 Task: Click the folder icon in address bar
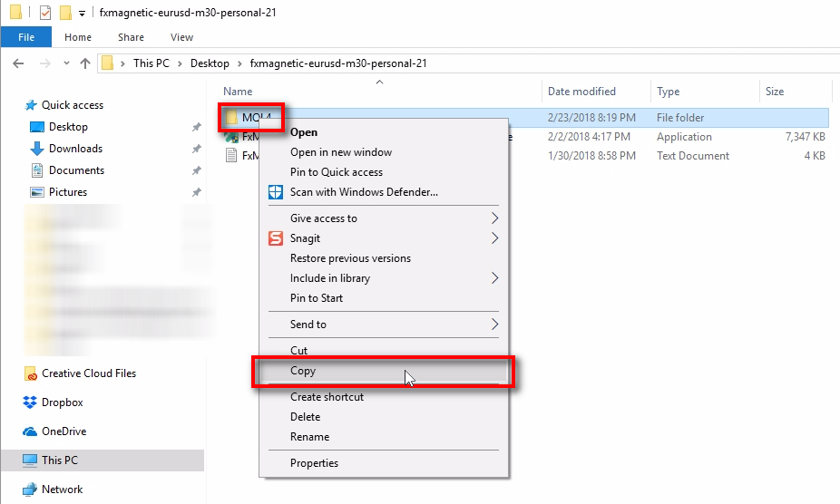108,63
